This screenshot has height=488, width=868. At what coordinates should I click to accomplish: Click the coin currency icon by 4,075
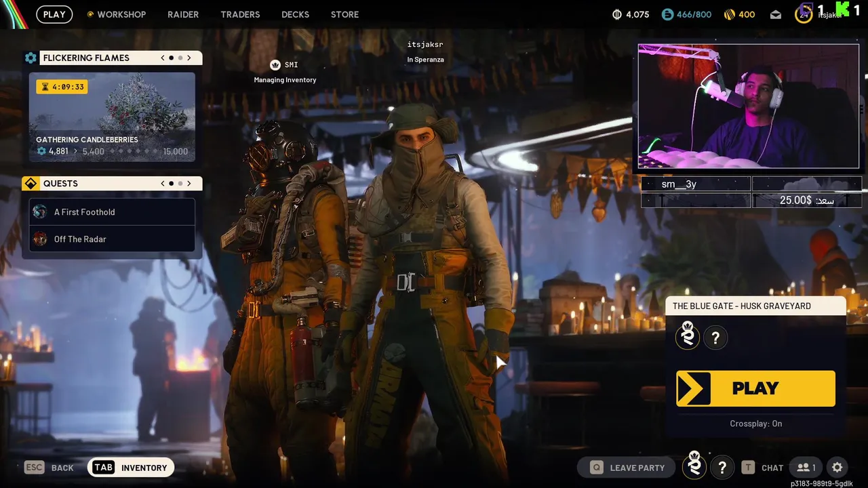point(616,14)
